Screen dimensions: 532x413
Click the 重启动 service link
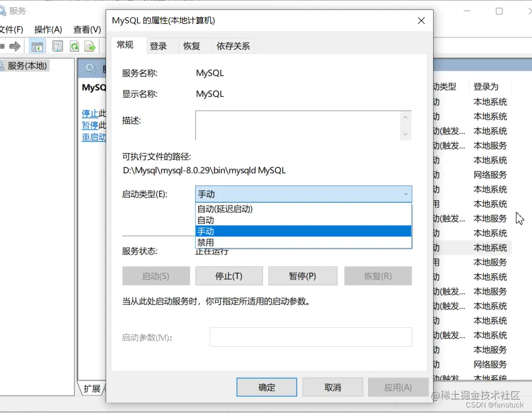[95, 137]
